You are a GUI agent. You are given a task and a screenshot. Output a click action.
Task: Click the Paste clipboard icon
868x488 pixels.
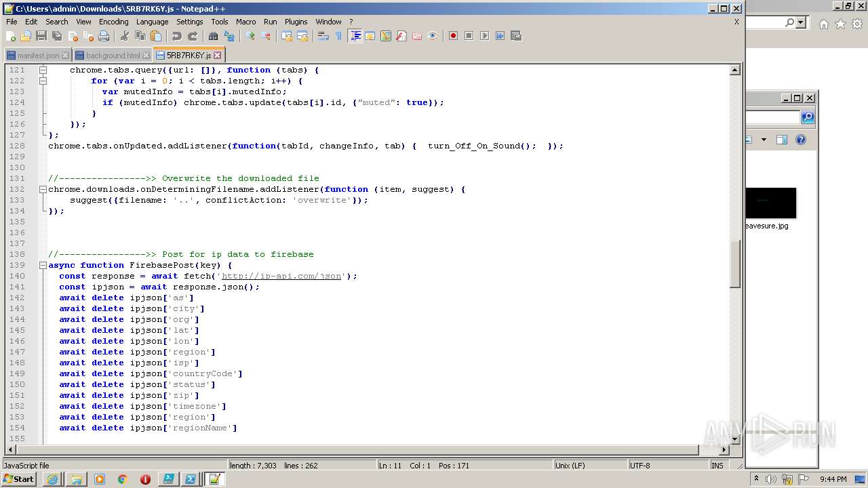pyautogui.click(x=156, y=36)
